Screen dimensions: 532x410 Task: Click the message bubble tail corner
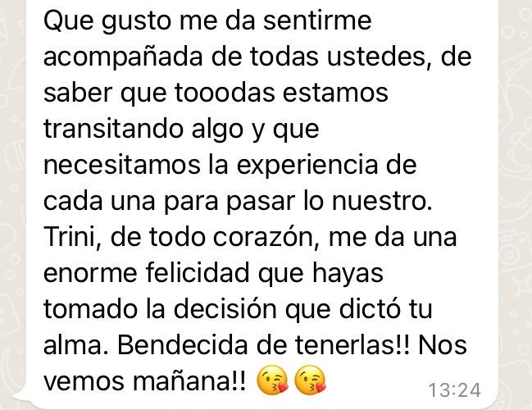[x=20, y=397]
